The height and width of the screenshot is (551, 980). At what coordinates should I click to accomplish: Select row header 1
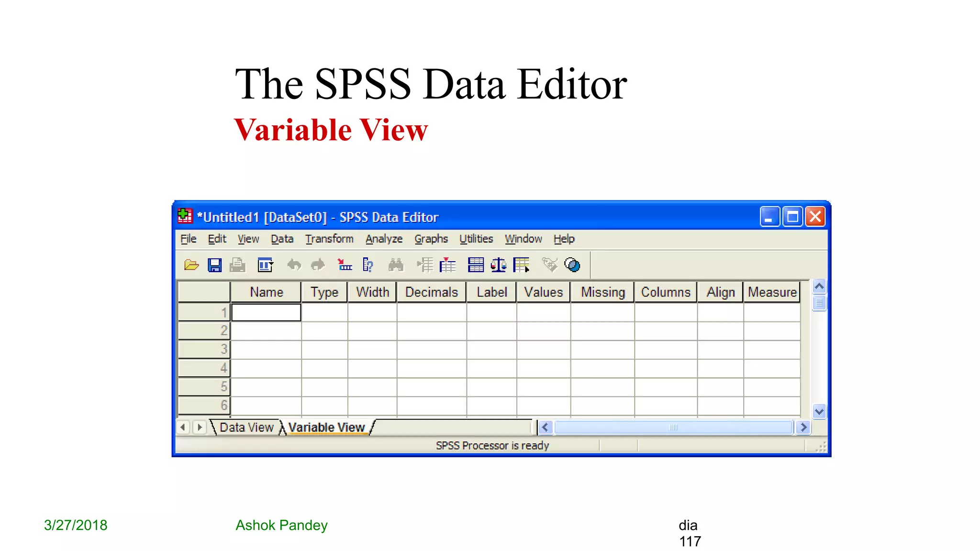[204, 312]
